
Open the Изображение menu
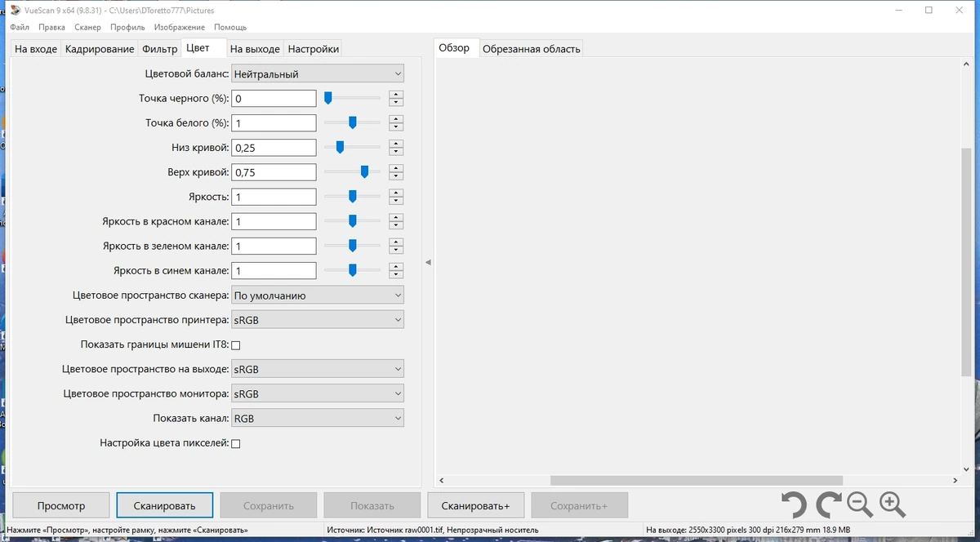tap(180, 27)
